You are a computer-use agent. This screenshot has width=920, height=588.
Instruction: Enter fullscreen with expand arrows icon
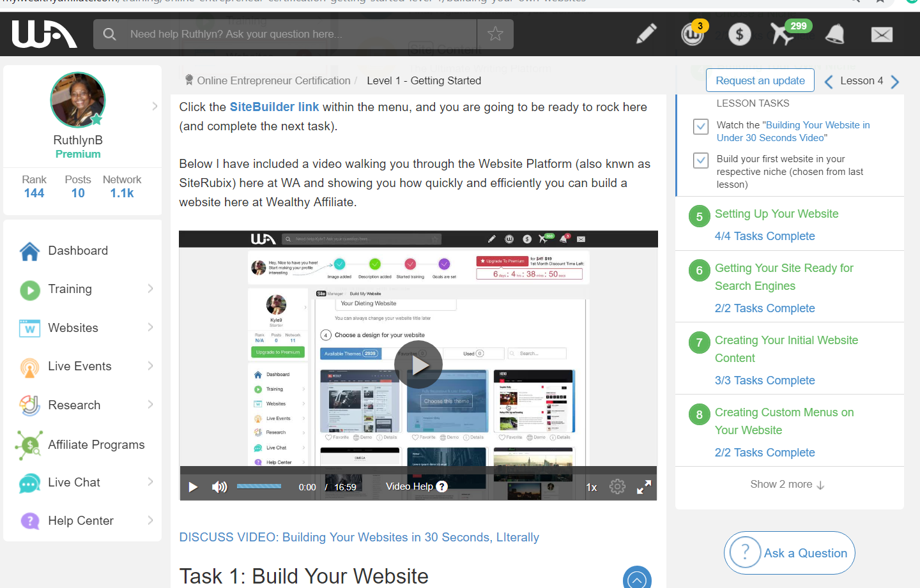point(644,487)
